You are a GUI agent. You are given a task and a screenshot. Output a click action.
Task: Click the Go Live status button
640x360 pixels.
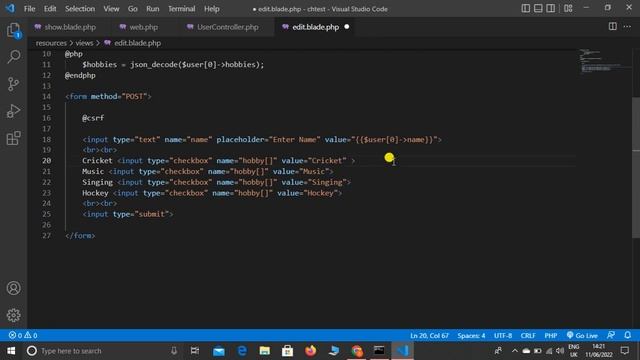click(x=582, y=335)
